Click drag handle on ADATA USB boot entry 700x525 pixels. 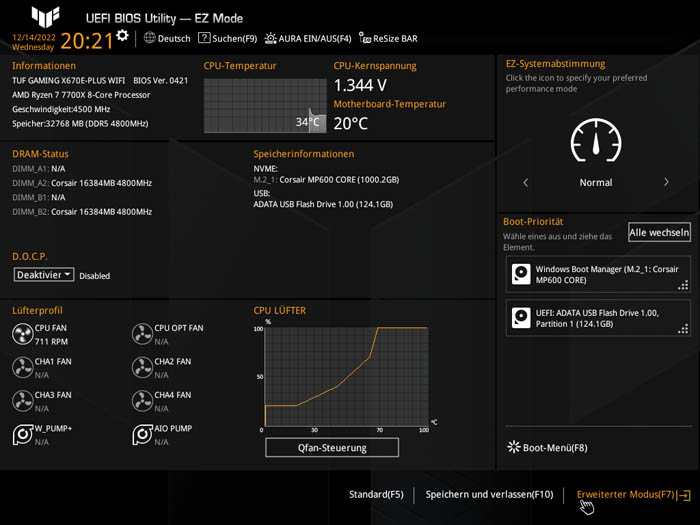[x=683, y=329]
